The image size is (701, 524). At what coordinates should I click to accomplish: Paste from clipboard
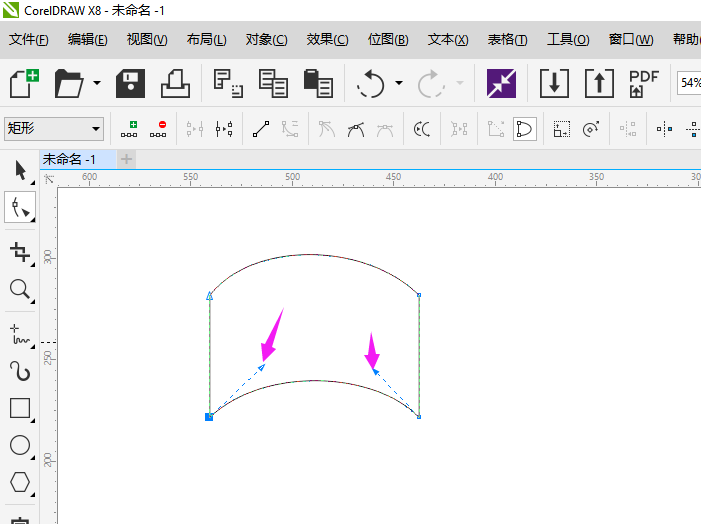(x=318, y=83)
